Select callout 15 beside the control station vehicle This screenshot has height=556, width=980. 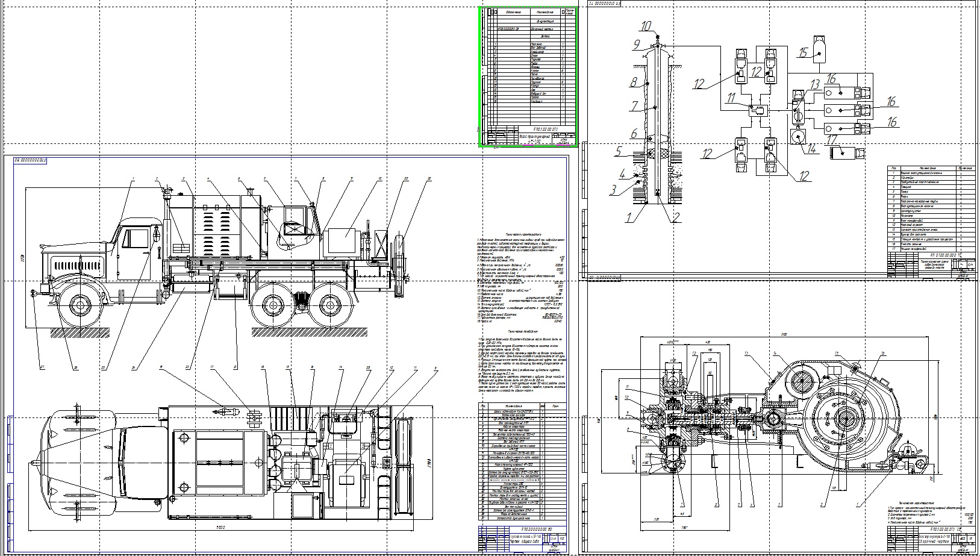point(803,53)
